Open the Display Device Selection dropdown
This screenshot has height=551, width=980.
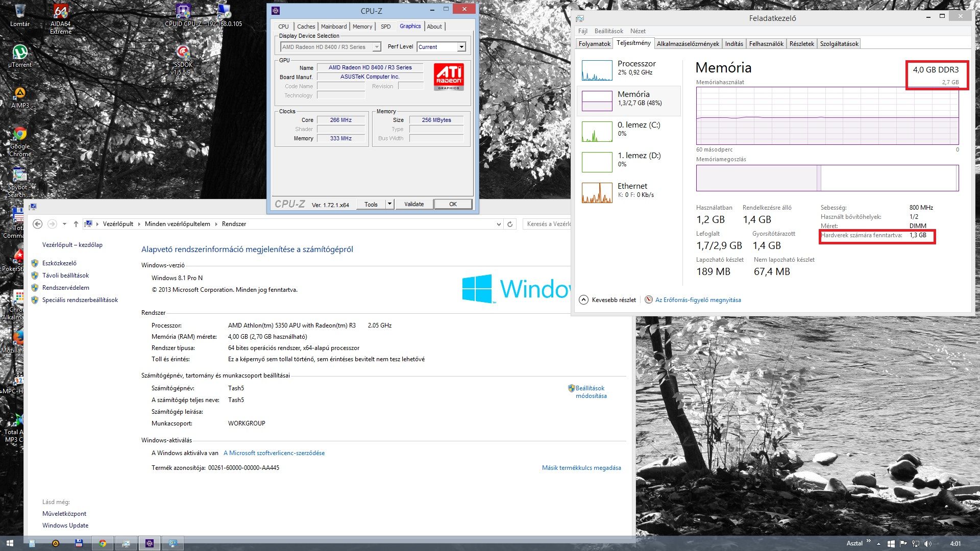330,47
